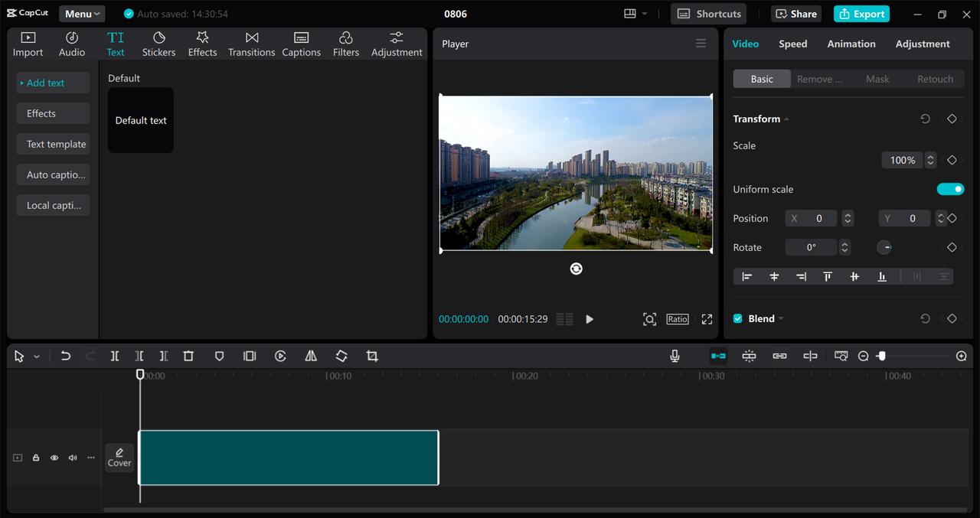Image resolution: width=980 pixels, height=518 pixels.
Task: Click the Ratio button
Action: (678, 319)
